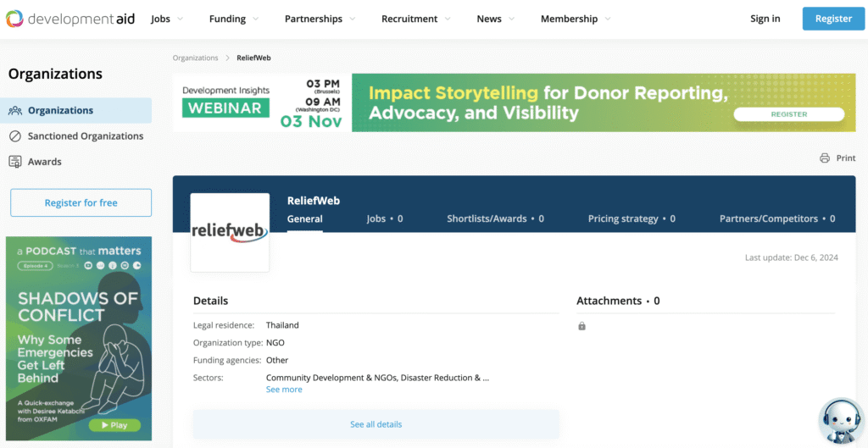Expand the Jobs dropdown menu

tap(170, 19)
